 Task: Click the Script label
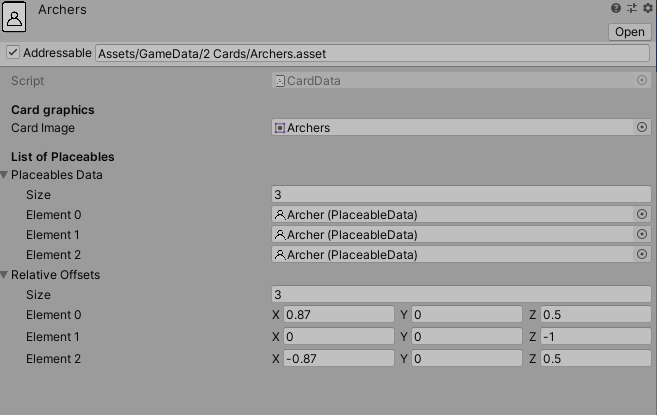pos(28,81)
